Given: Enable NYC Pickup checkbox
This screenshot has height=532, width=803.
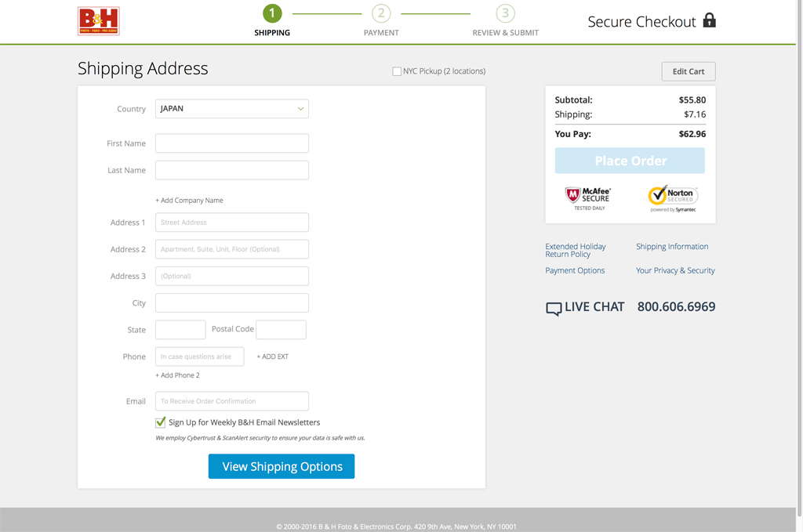Looking at the screenshot, I should point(397,71).
